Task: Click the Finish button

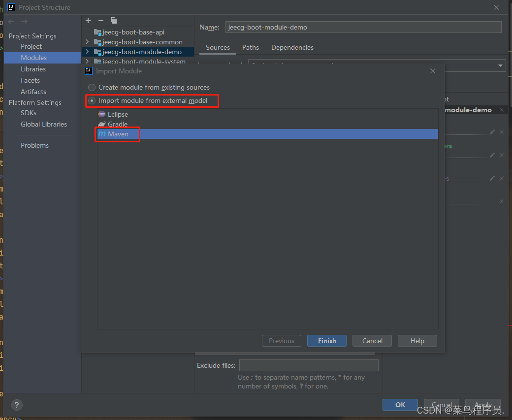Action: tap(327, 341)
